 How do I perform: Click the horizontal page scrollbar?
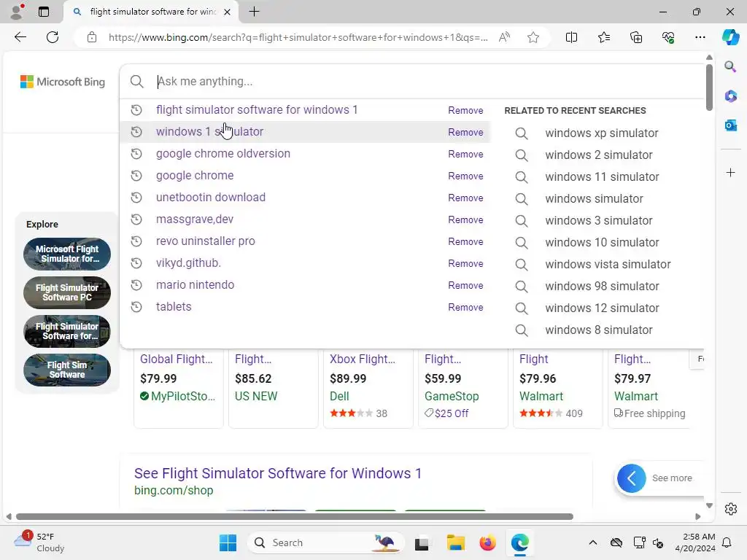point(295,517)
